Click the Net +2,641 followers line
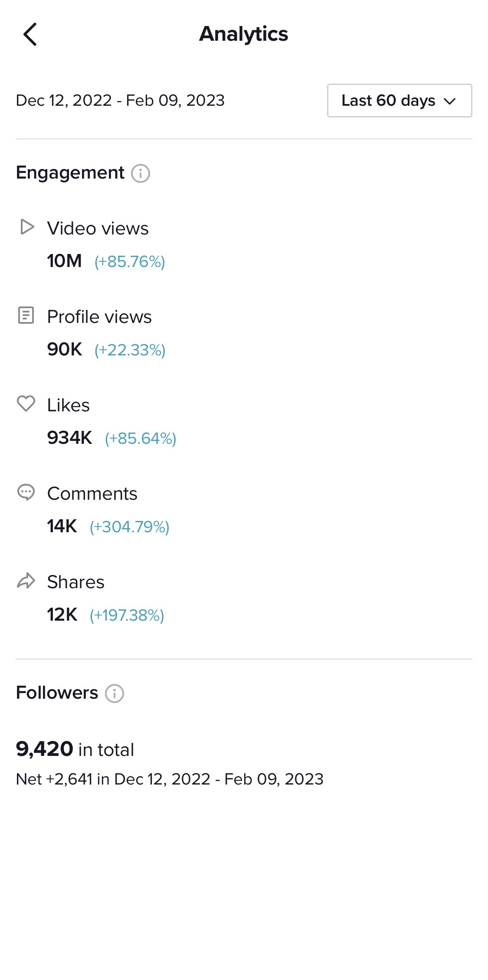This screenshot has height=980, width=488. point(170,779)
